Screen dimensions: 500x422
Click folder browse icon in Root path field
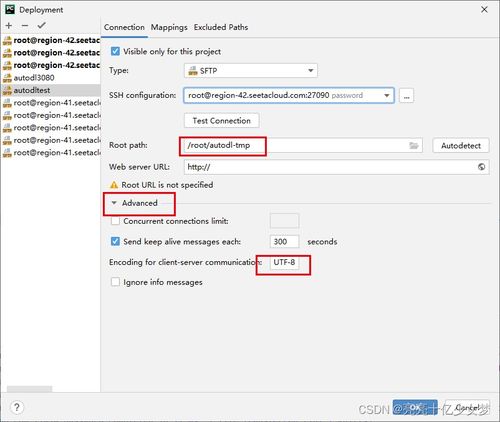click(414, 145)
